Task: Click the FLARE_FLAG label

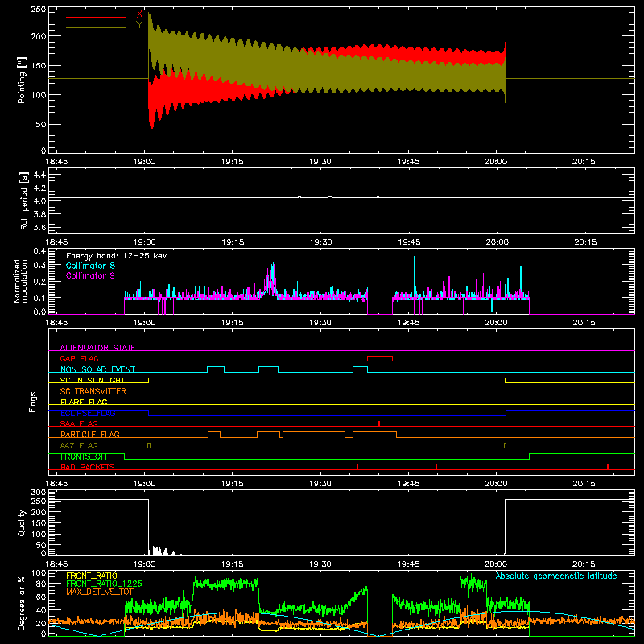Action: pos(84,402)
